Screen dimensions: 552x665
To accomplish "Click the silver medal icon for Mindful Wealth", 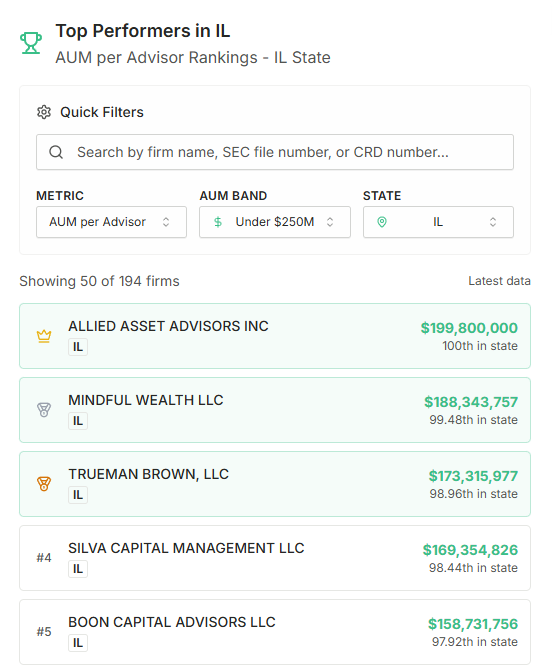I will coord(44,410).
